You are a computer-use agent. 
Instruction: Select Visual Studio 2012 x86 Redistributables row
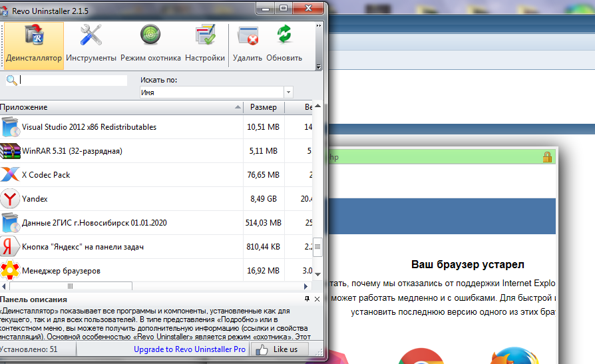[x=156, y=127]
